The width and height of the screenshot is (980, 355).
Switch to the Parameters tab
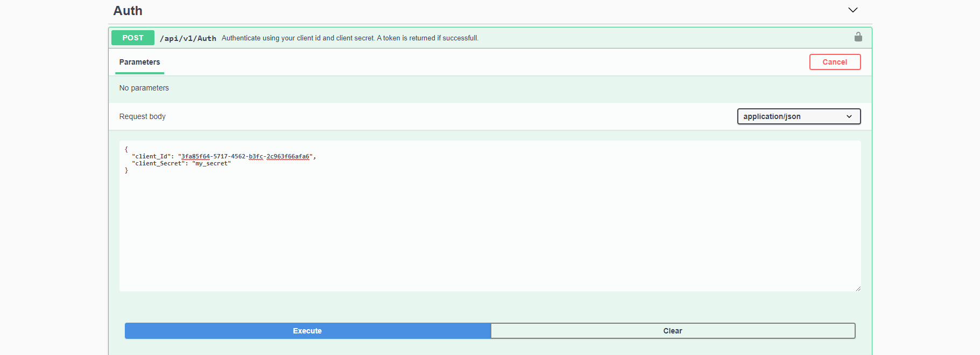pos(139,62)
